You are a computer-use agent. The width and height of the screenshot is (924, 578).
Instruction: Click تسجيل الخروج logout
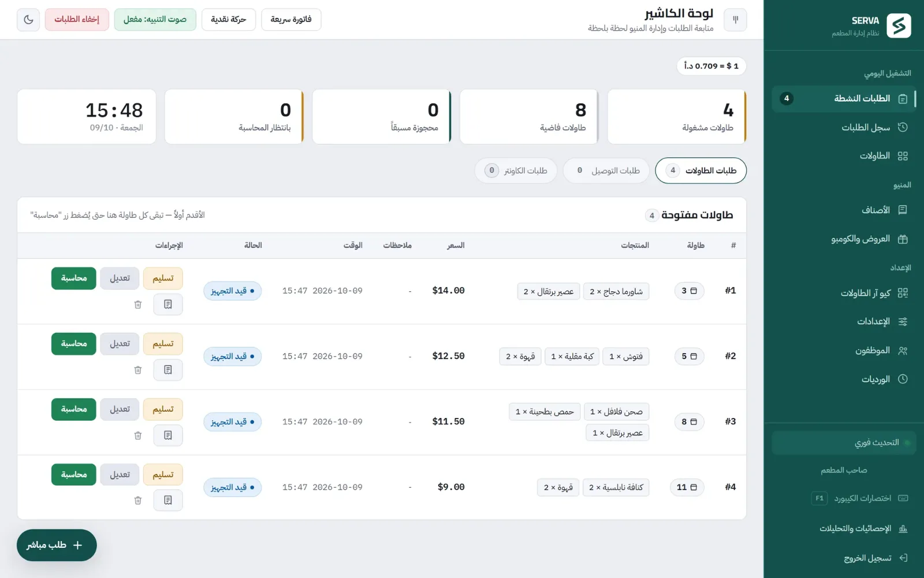pyautogui.click(x=844, y=558)
